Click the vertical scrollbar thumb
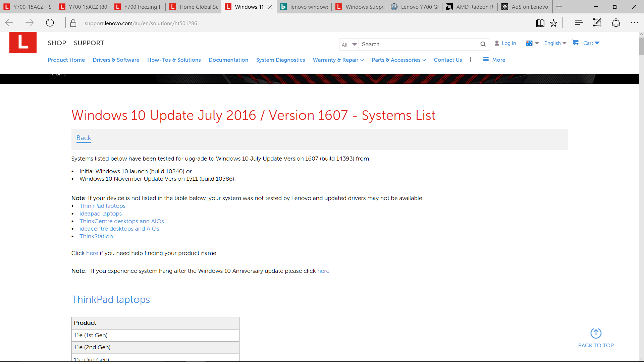This screenshot has height=362, width=644. [641, 46]
